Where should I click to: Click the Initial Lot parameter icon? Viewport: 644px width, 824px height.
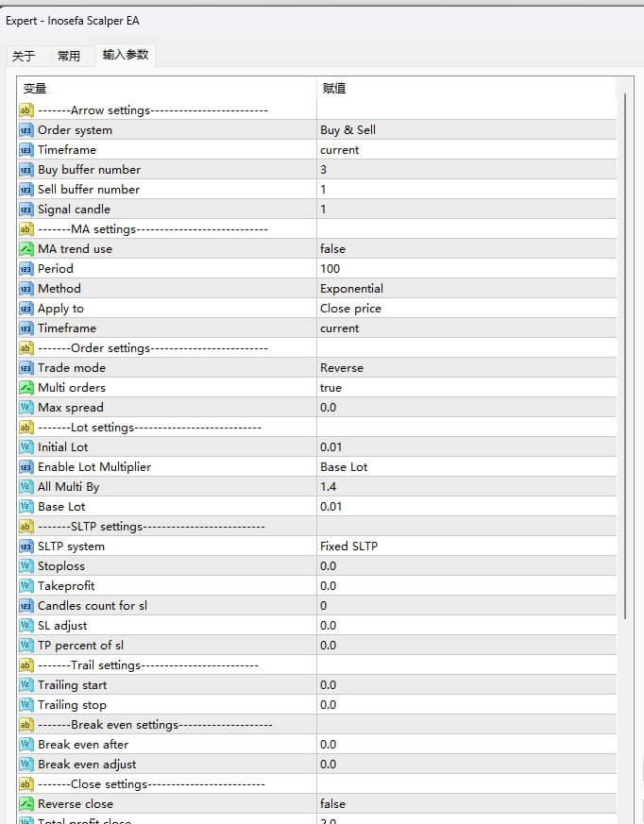point(25,447)
